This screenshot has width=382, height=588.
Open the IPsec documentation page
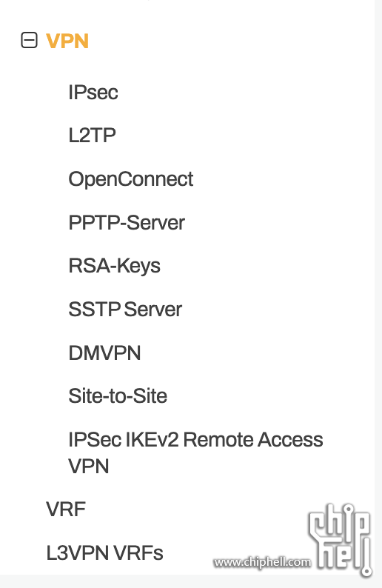point(93,93)
